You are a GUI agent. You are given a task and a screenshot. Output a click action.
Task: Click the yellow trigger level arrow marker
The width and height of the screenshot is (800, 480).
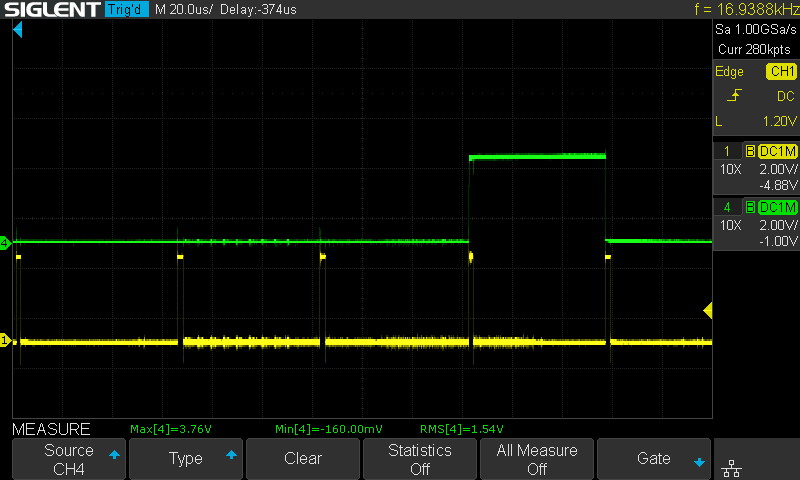click(708, 311)
